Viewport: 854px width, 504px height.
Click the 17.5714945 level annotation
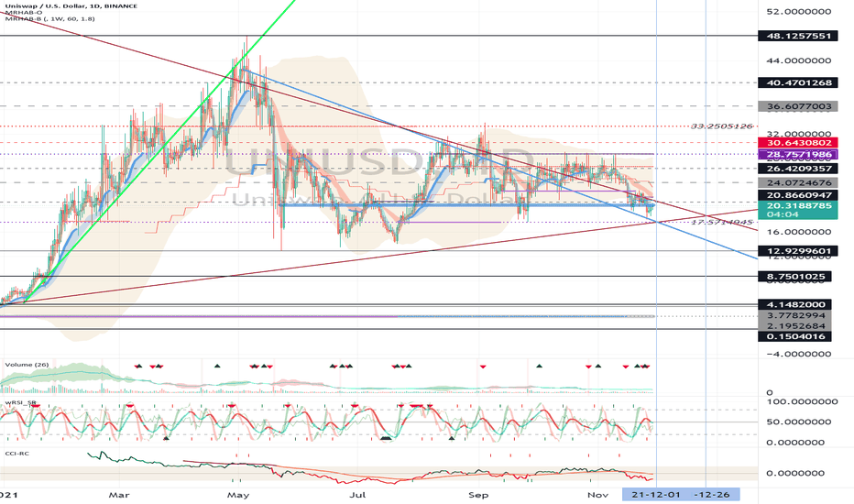(x=722, y=223)
